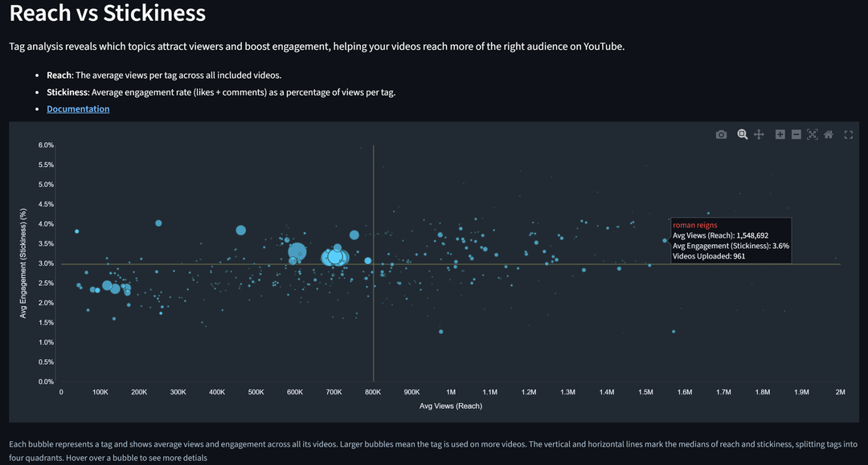The height and width of the screenshot is (465, 868).
Task: Click the bubble at 4.0% near 250K
Action: pos(158,223)
